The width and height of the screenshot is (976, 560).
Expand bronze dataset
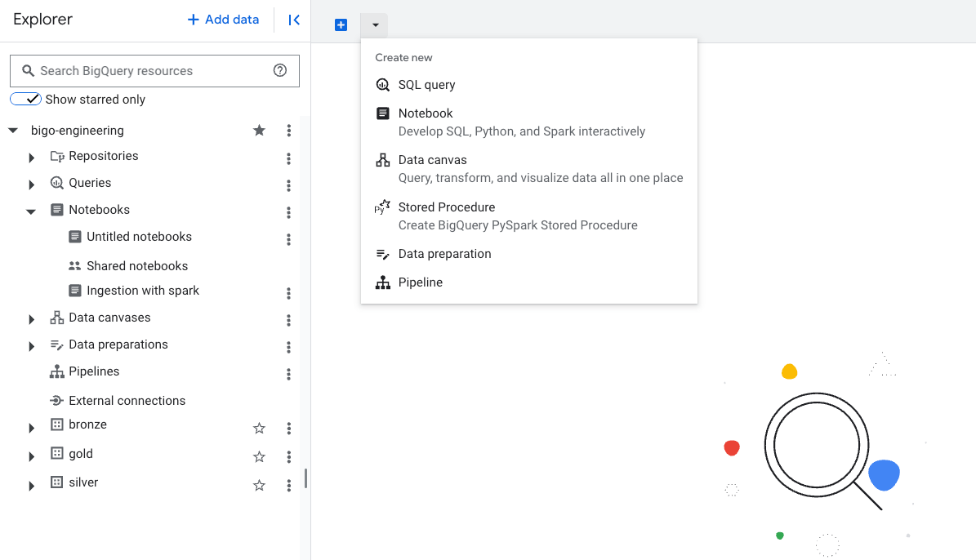coord(31,428)
